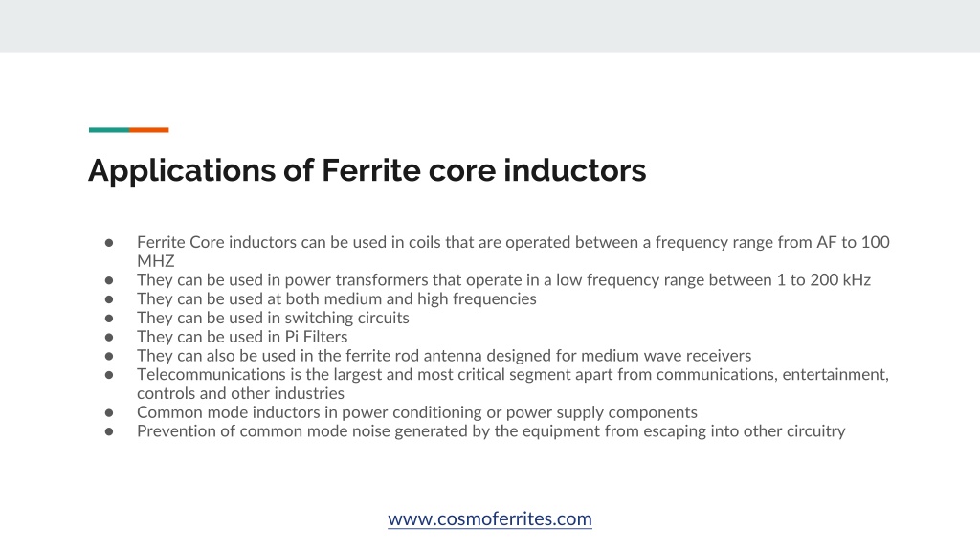Click the Common mode inductors bullet
This screenshot has width=980, height=551.
[417, 412]
